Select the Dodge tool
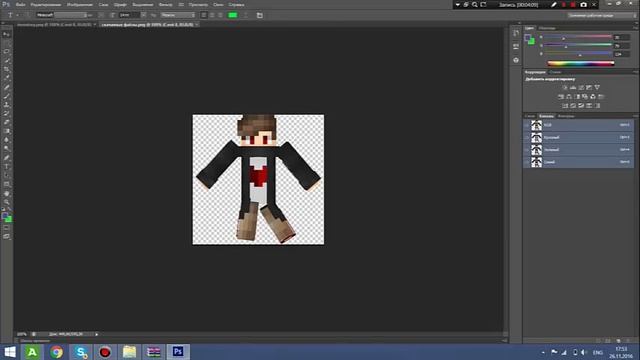The image size is (640, 360). (x=7, y=149)
